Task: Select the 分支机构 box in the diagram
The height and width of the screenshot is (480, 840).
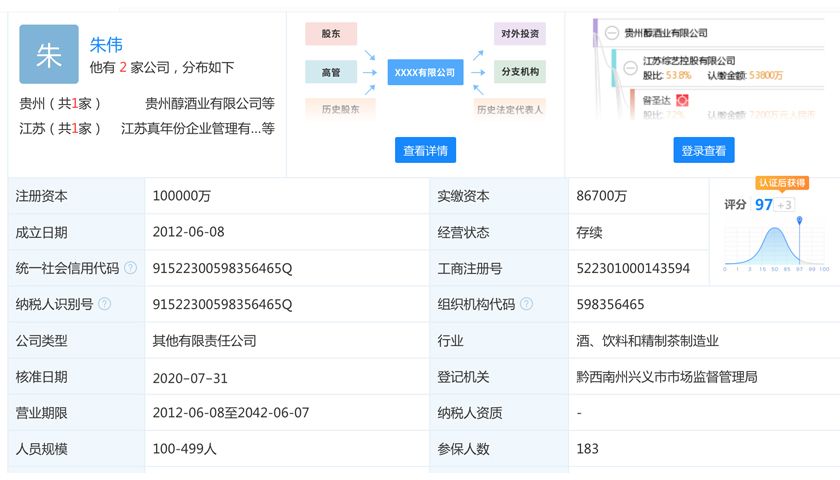Action: point(520,72)
